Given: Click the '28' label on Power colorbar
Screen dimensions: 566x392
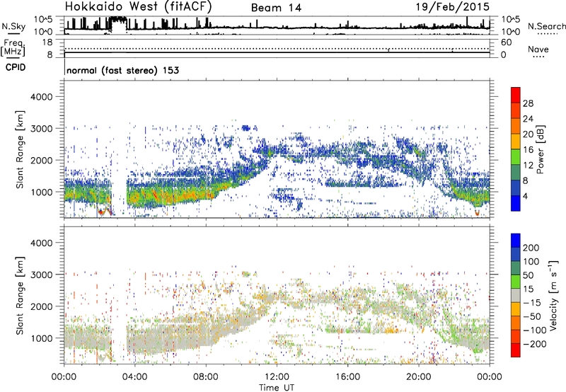Looking at the screenshot, I should [528, 103].
